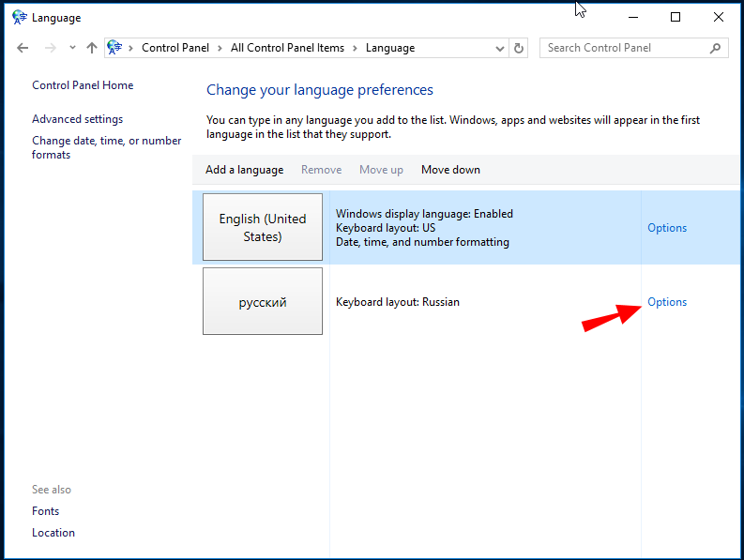The image size is (744, 560).
Task: Expand chevron after All Control Panel Items
Action: [x=355, y=49]
